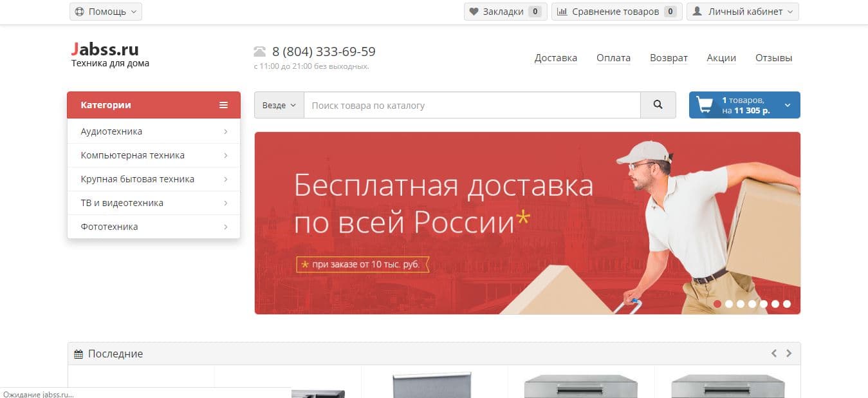
Task: Select the first carousel indicator dot
Action: pyautogui.click(x=718, y=303)
